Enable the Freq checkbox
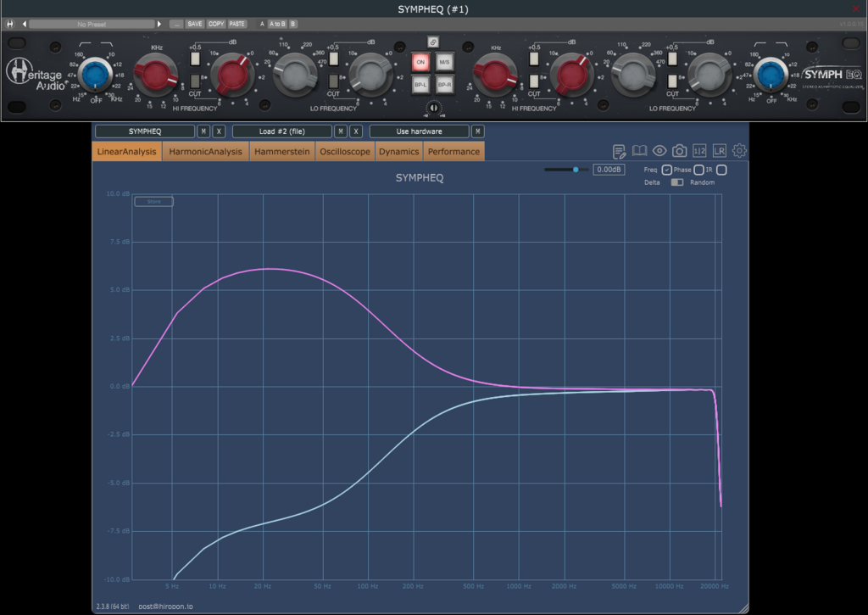The image size is (868, 615). pos(666,170)
